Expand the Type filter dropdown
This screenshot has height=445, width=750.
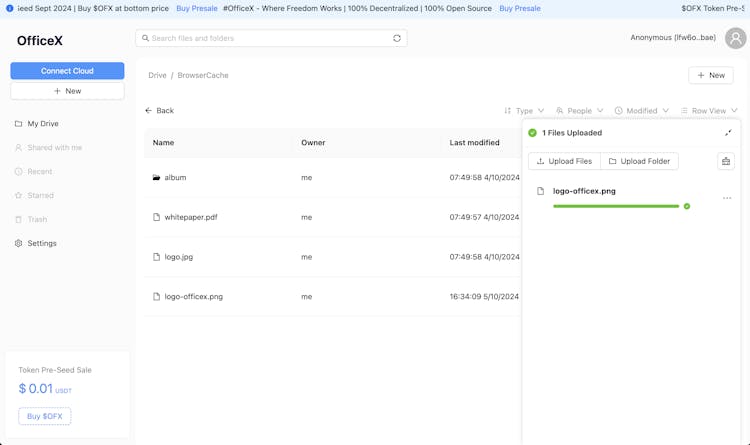pyautogui.click(x=524, y=111)
